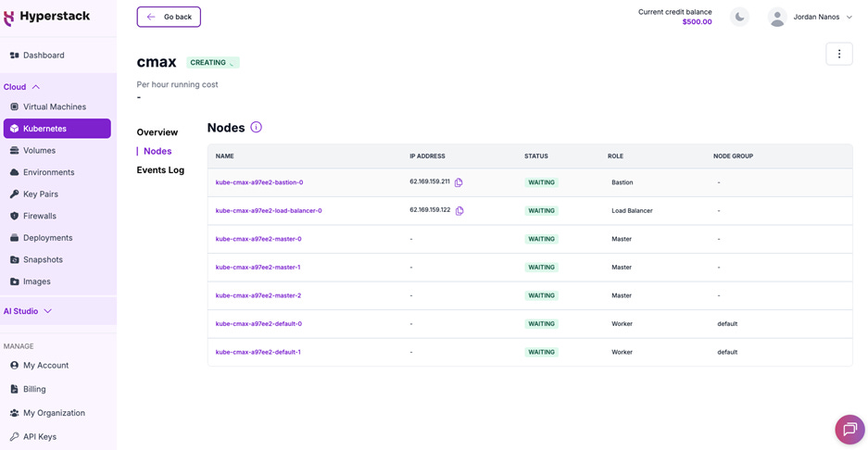Expand the AI Studio section
868x450 pixels.
(28, 311)
